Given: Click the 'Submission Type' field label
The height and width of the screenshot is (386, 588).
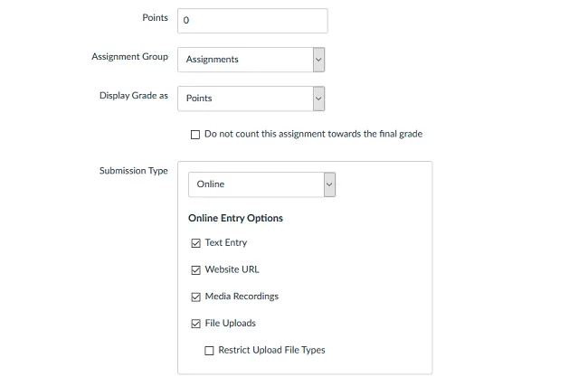Looking at the screenshot, I should click(x=133, y=171).
